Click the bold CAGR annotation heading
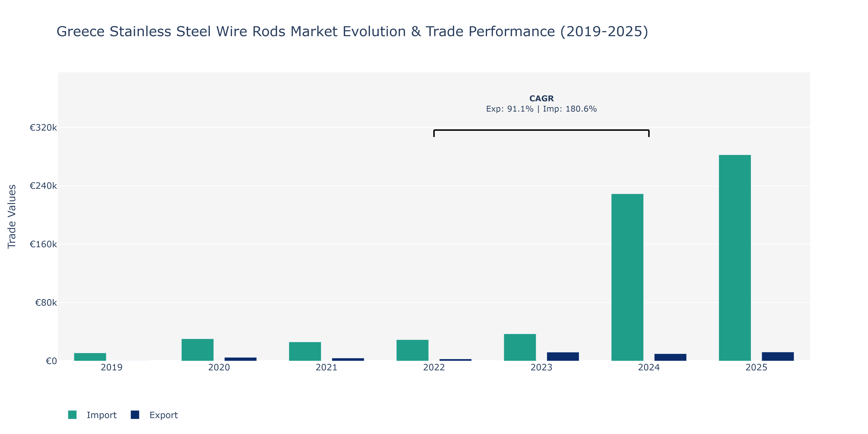 click(541, 98)
